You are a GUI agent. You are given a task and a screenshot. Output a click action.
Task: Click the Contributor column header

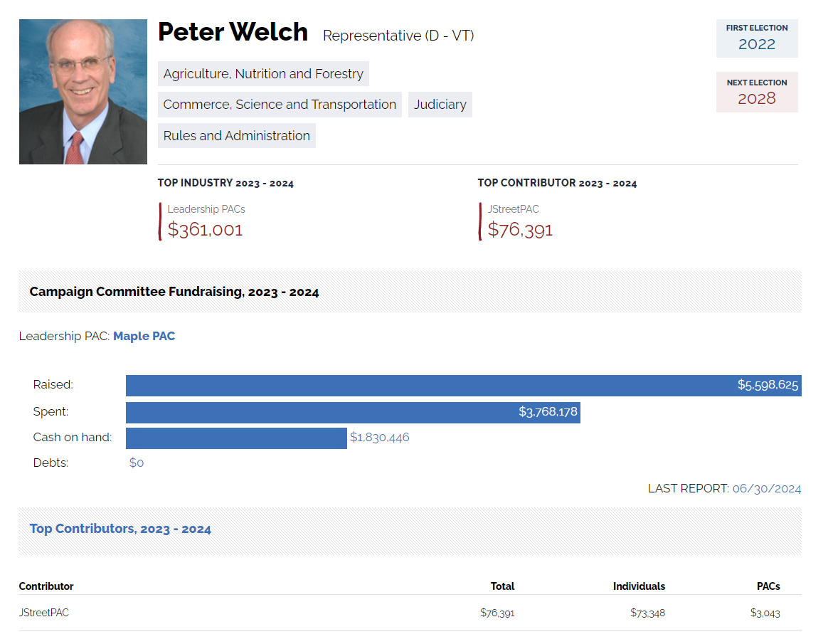click(x=46, y=586)
